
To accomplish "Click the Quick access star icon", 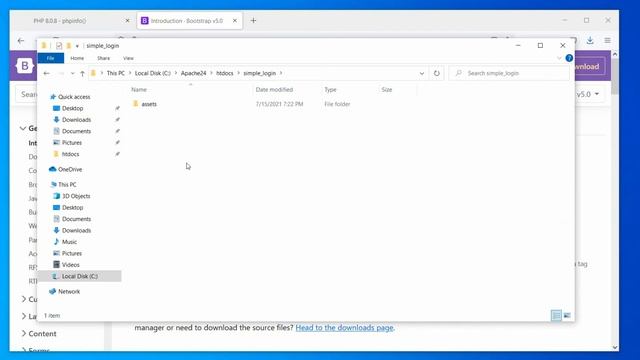I will coord(53,97).
